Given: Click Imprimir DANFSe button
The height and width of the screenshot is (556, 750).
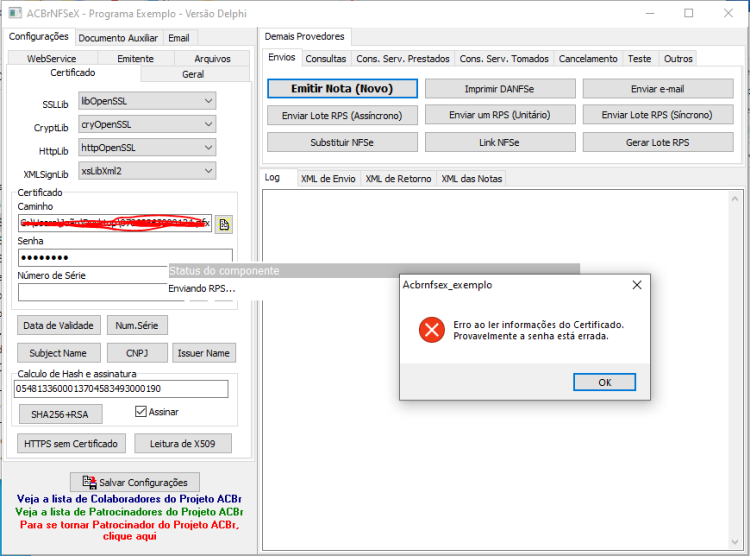Looking at the screenshot, I should tap(500, 89).
